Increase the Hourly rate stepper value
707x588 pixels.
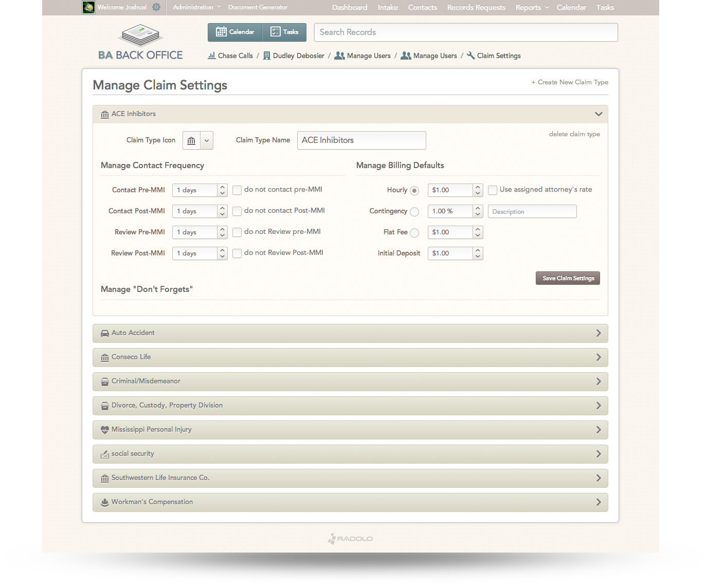478,187
